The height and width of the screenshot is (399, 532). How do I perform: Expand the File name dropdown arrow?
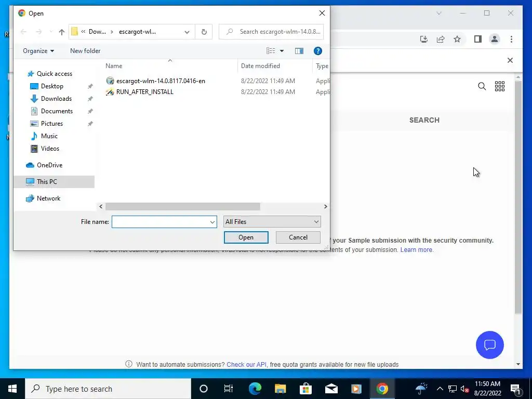tap(212, 222)
